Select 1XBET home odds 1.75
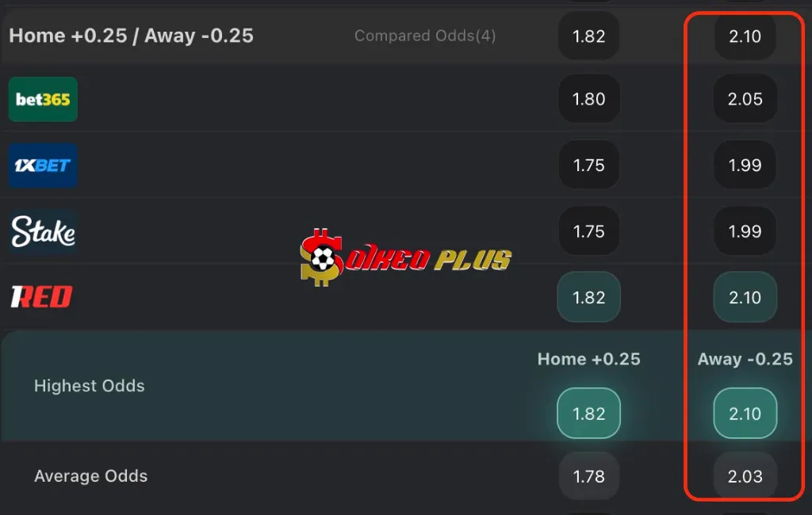The width and height of the screenshot is (812, 515). pyautogui.click(x=588, y=166)
